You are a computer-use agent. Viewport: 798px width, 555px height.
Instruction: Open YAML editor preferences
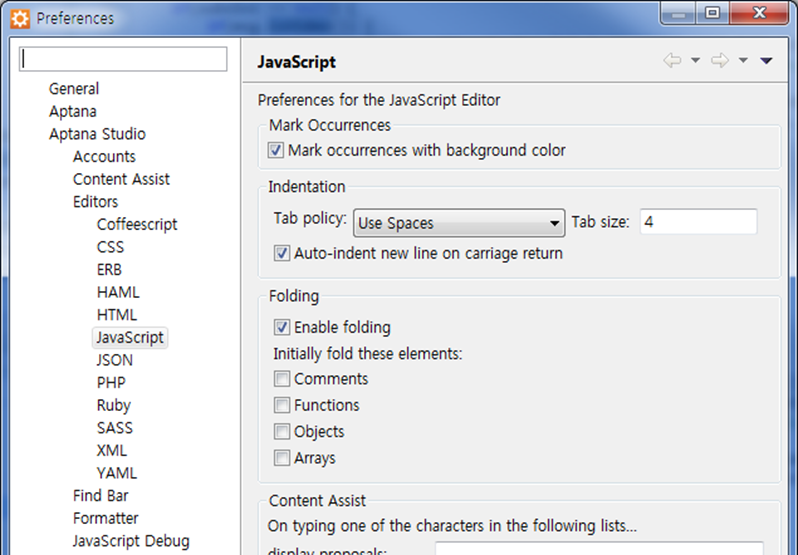(117, 473)
